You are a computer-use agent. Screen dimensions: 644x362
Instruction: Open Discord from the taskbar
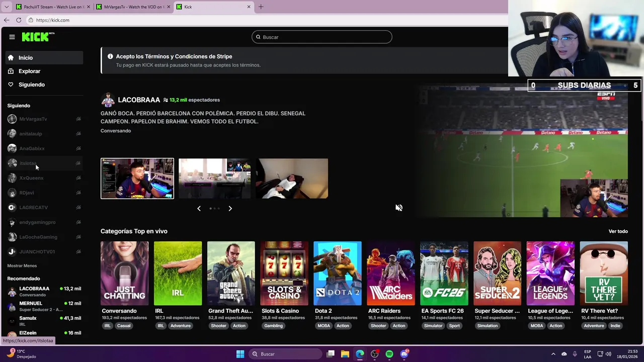404,354
